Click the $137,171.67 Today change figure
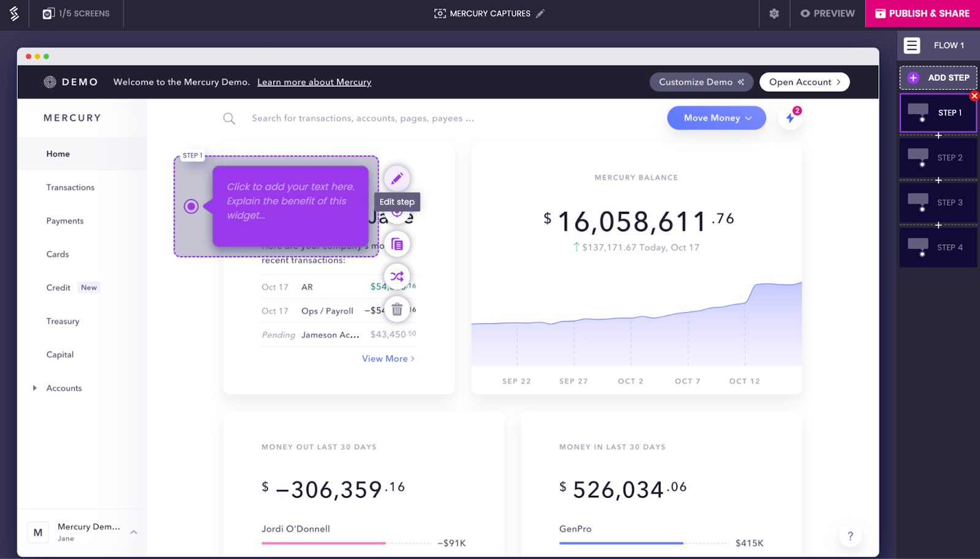 (636, 247)
